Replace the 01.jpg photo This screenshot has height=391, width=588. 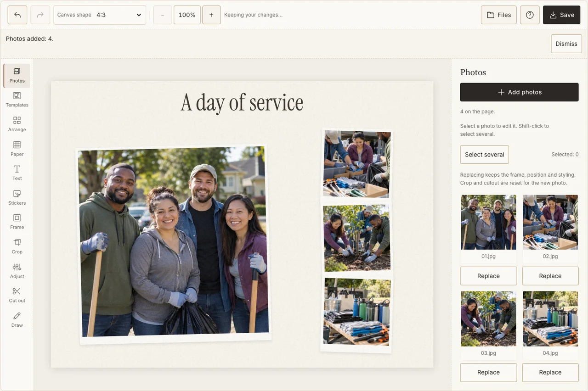[488, 276]
